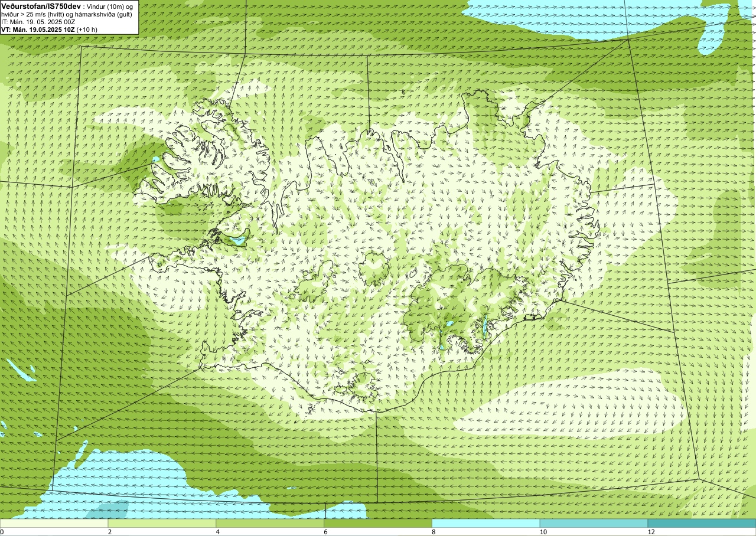
Task: Select the 10–12 m/s turquoise legend swatch
Action: pyautogui.click(x=594, y=523)
